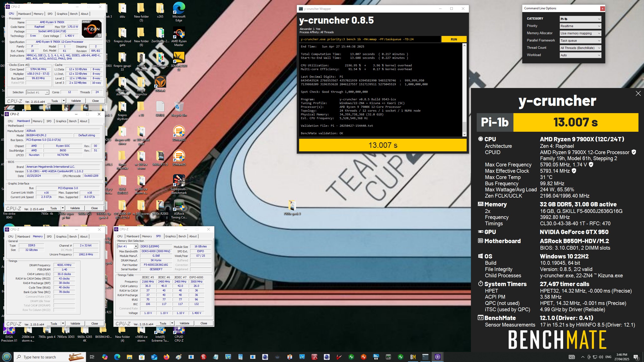Open the 7900x geek 3 folder

pos(292,208)
